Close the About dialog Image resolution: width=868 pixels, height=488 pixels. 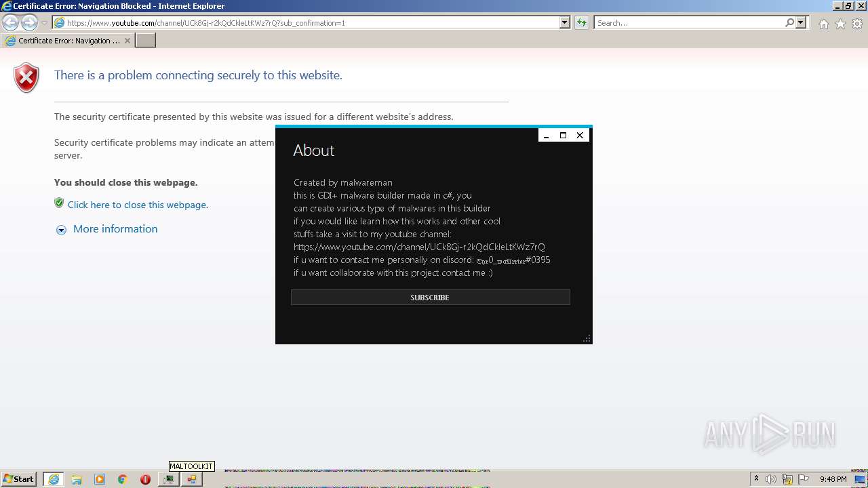pyautogui.click(x=580, y=136)
